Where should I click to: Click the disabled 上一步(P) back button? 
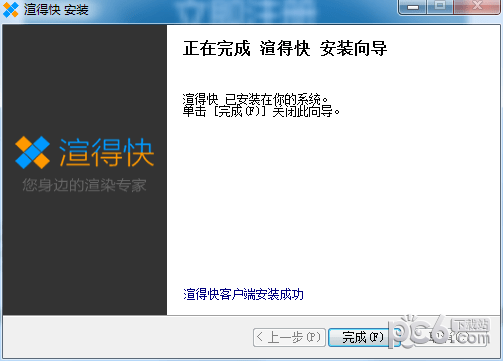[x=289, y=337]
